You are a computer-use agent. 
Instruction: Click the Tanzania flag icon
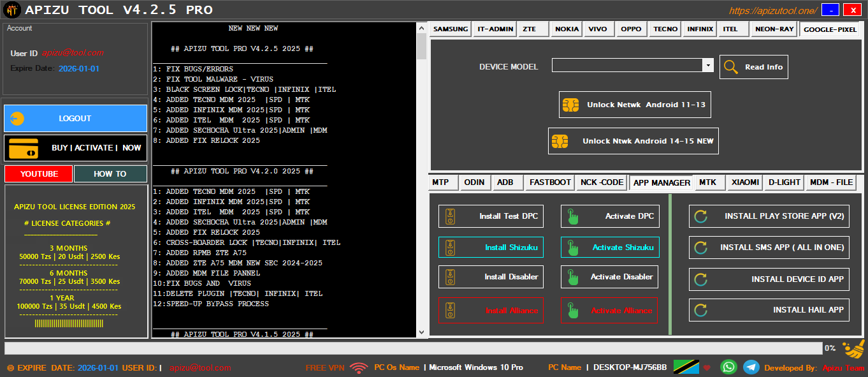(686, 367)
